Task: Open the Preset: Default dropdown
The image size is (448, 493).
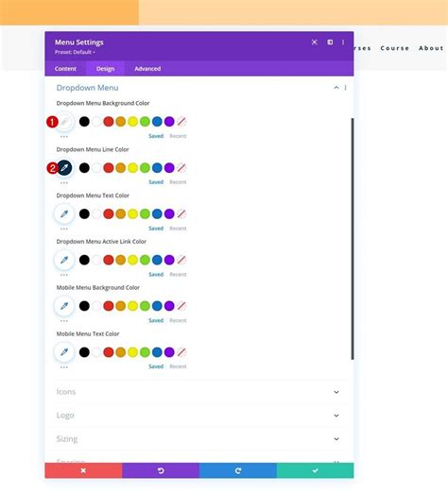Action: coord(75,52)
